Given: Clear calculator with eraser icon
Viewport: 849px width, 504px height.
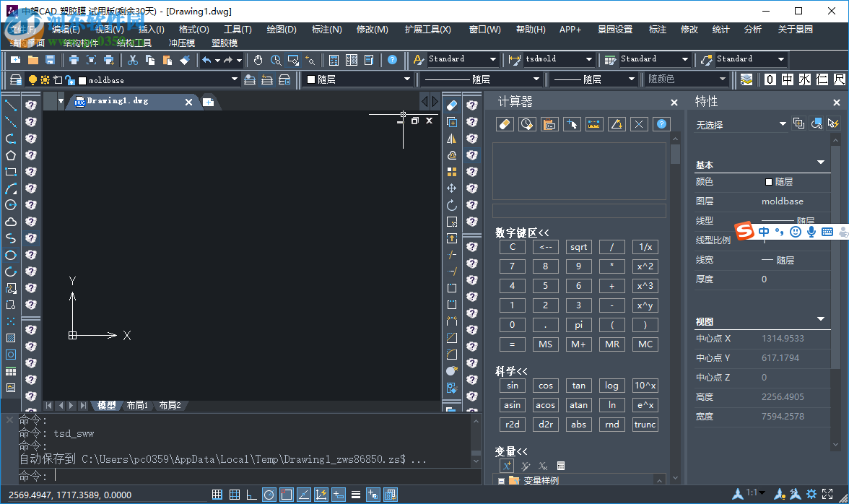Looking at the screenshot, I should (x=505, y=124).
